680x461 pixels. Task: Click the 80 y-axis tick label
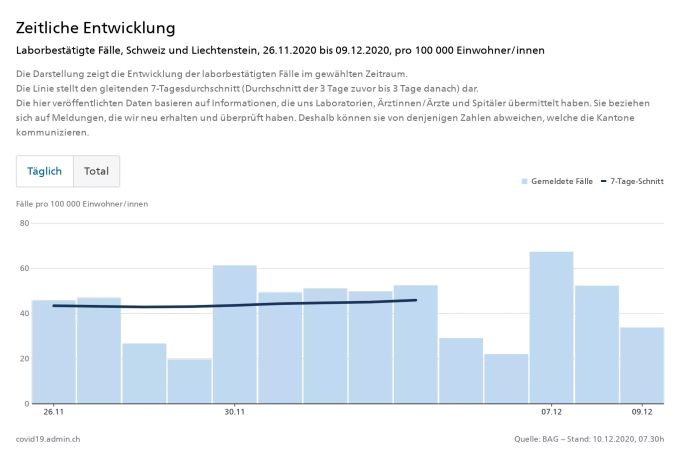pyautogui.click(x=24, y=223)
